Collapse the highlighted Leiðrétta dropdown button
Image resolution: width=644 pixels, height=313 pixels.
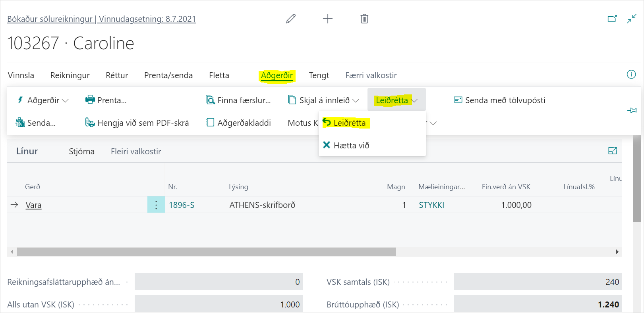coord(396,100)
